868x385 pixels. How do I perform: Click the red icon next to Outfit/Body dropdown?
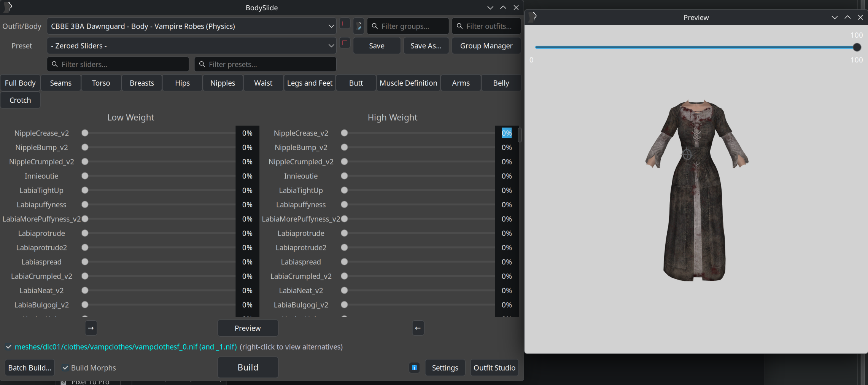pyautogui.click(x=345, y=24)
